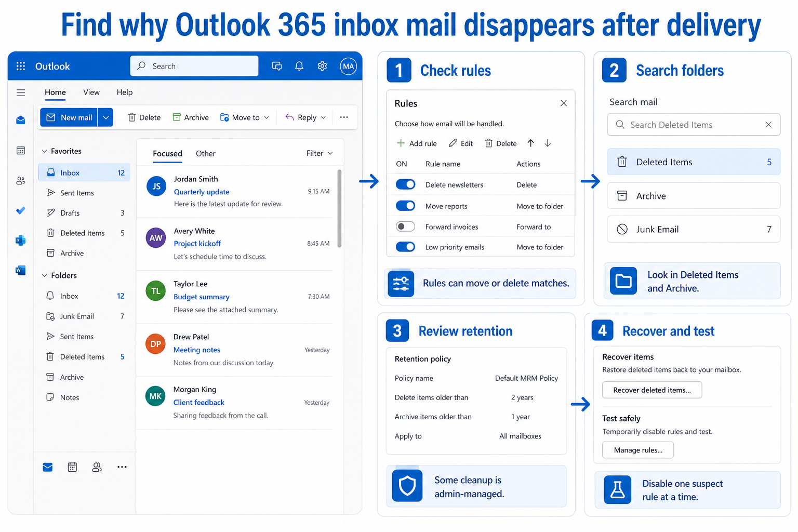Image resolution: width=798 pixels, height=532 pixels.
Task: Open Junk Email in Search folders panel
Action: pos(694,229)
